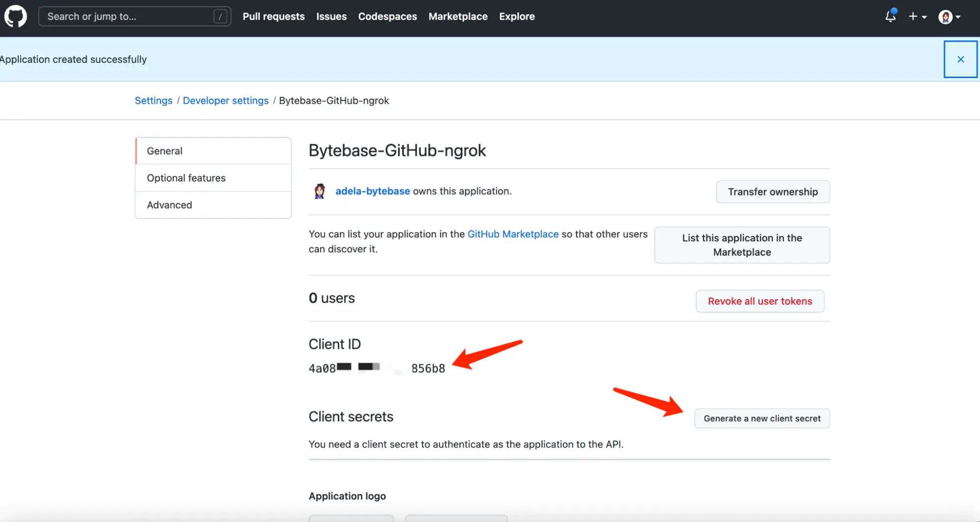Click the adela-bytebase avatar image

pos(320,191)
